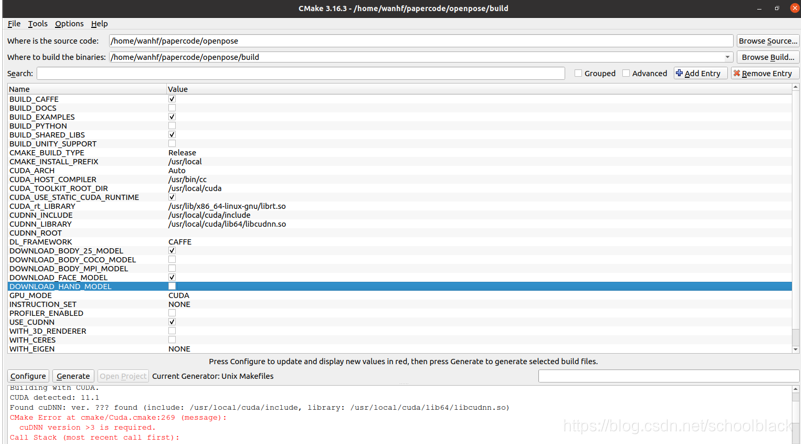Click the /usr/local/cuda toolkit root value
Viewport: 802px width, 444px height.
coord(195,188)
